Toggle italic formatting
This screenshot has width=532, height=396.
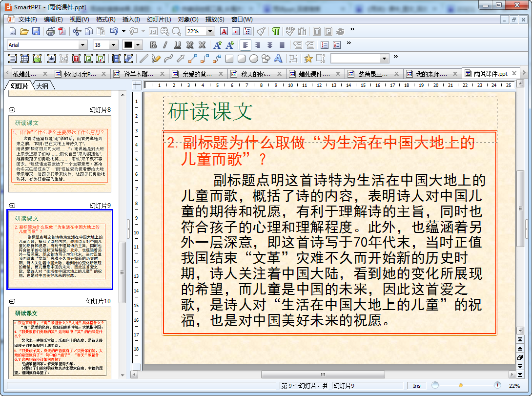click(165, 45)
